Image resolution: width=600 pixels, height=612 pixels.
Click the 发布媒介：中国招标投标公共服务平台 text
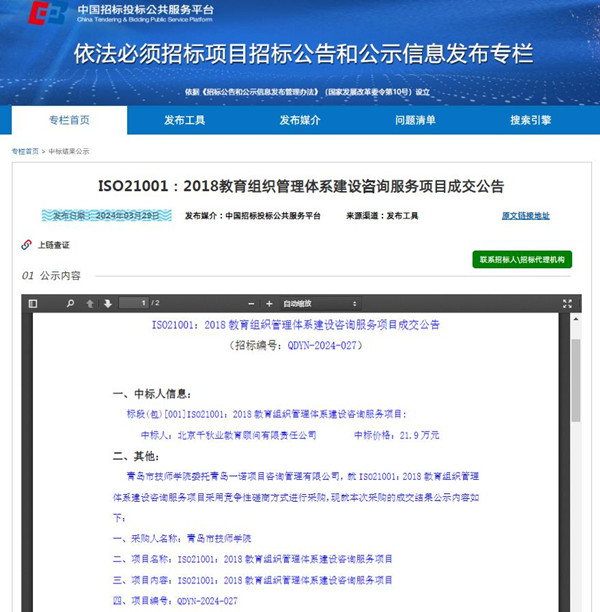click(253, 216)
